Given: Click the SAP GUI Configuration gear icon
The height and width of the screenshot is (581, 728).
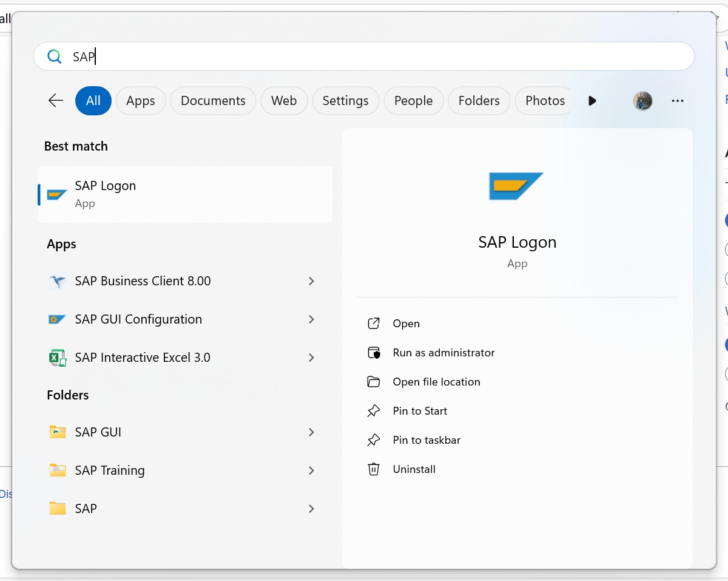Looking at the screenshot, I should 57,319.
